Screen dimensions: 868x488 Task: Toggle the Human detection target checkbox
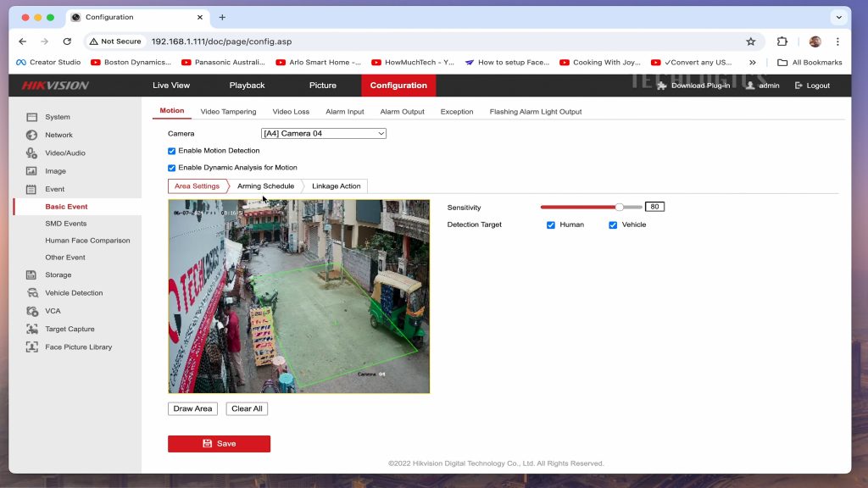(x=551, y=225)
